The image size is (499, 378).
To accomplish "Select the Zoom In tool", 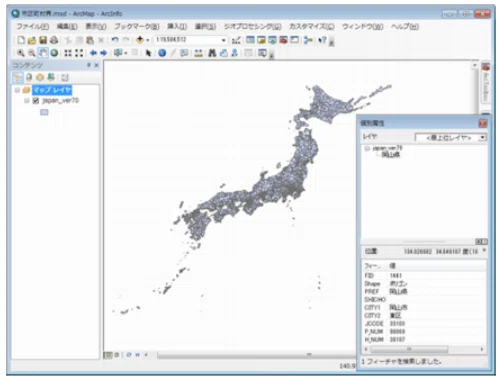I will tap(21, 53).
